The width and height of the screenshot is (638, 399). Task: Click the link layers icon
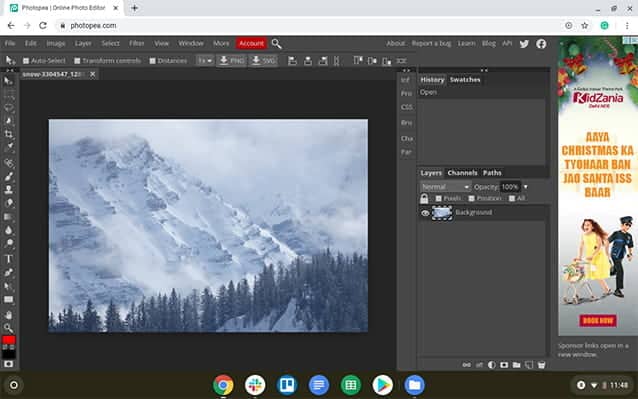(x=467, y=365)
